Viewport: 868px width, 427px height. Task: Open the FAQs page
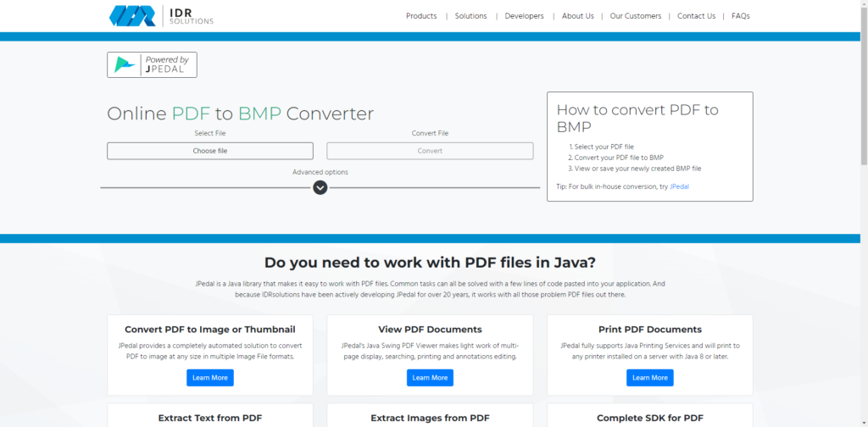pyautogui.click(x=741, y=16)
